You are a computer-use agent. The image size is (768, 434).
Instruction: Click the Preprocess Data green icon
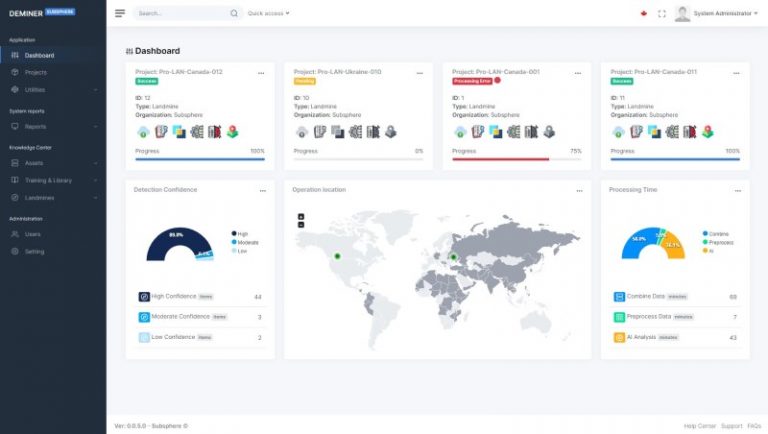tap(620, 317)
